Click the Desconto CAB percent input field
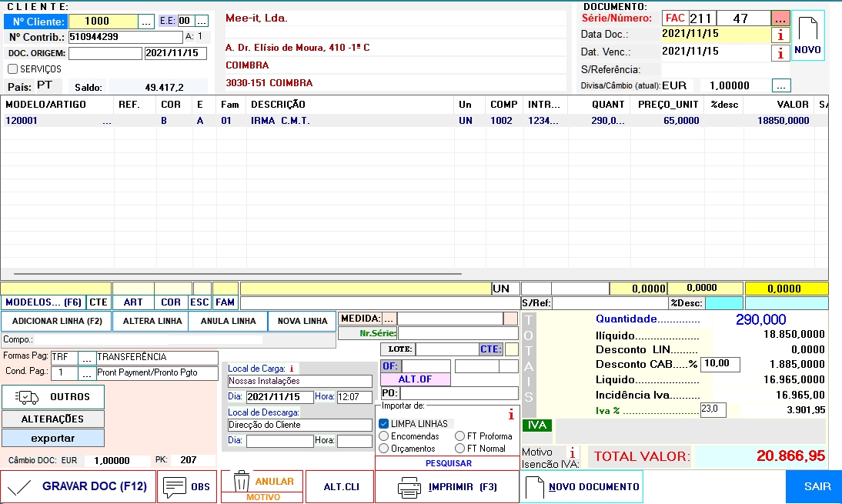 (721, 364)
